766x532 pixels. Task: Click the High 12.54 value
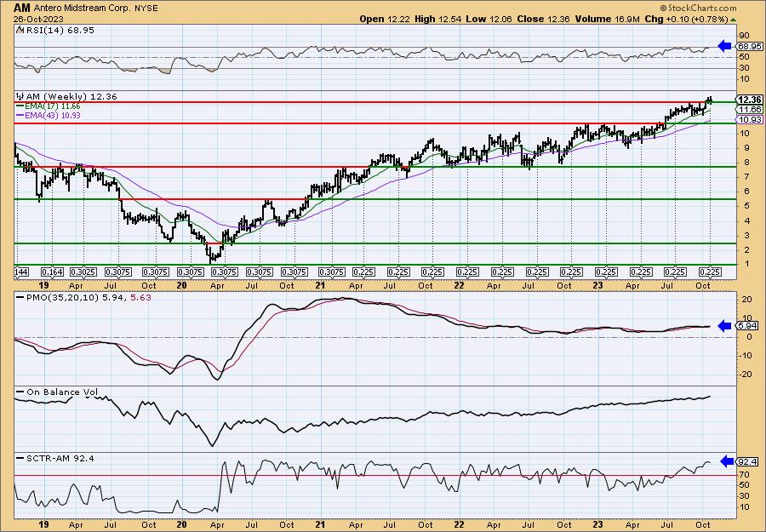coord(437,19)
